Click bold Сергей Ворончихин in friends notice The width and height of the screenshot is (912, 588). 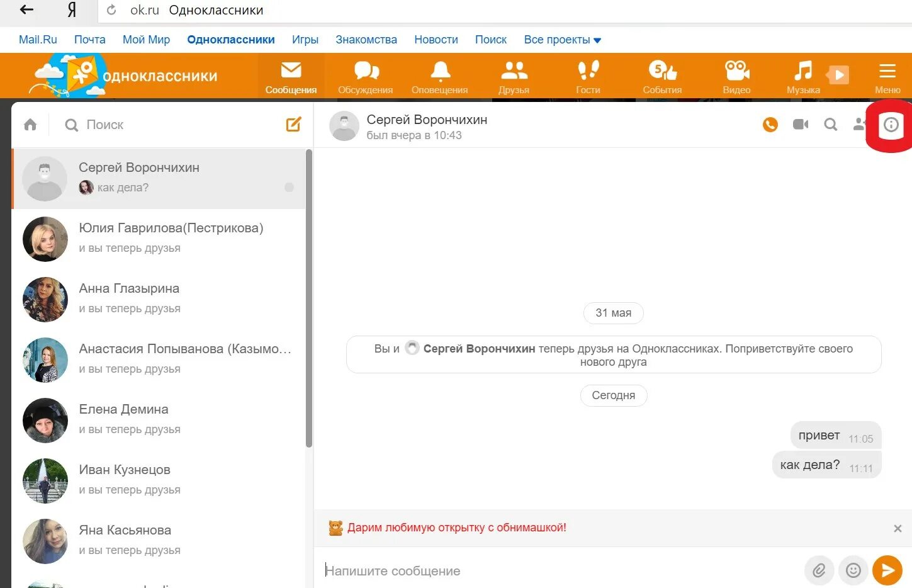[479, 348]
